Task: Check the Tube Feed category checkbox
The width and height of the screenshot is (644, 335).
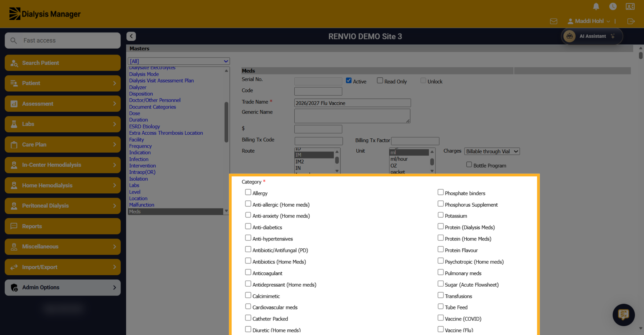Action: (441, 306)
